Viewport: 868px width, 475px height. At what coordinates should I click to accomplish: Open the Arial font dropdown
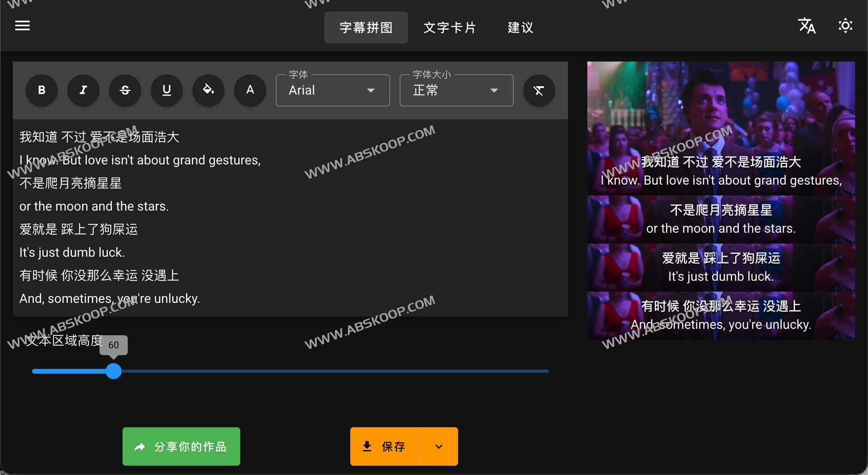pos(332,91)
